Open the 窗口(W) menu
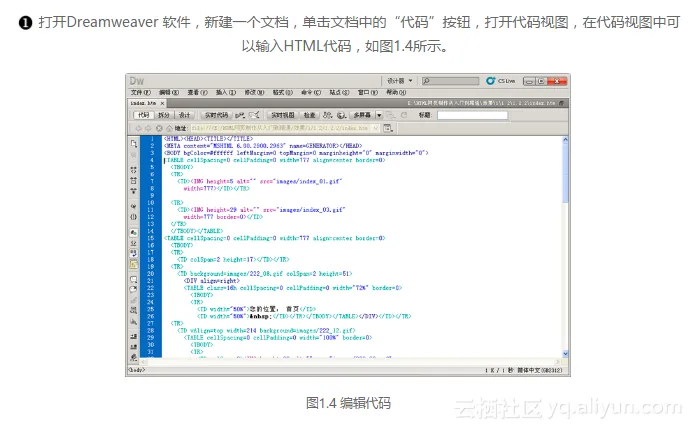The width and height of the screenshot is (693, 430). click(368, 93)
